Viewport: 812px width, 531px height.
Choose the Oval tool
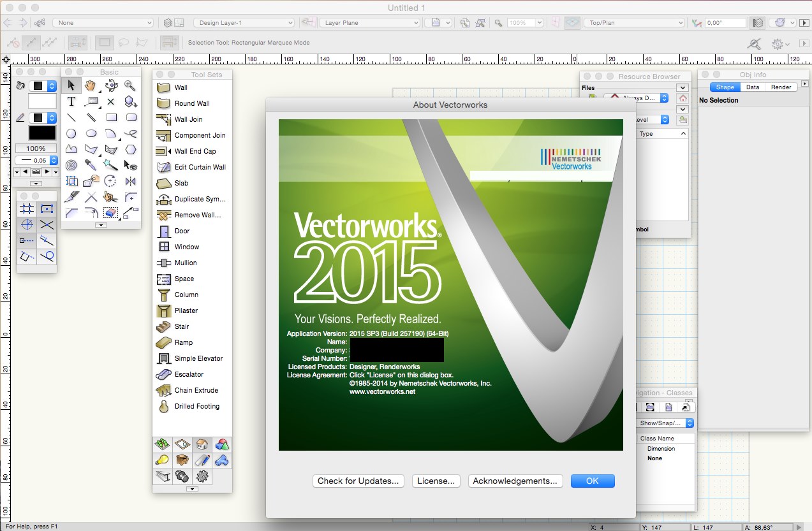click(x=91, y=134)
